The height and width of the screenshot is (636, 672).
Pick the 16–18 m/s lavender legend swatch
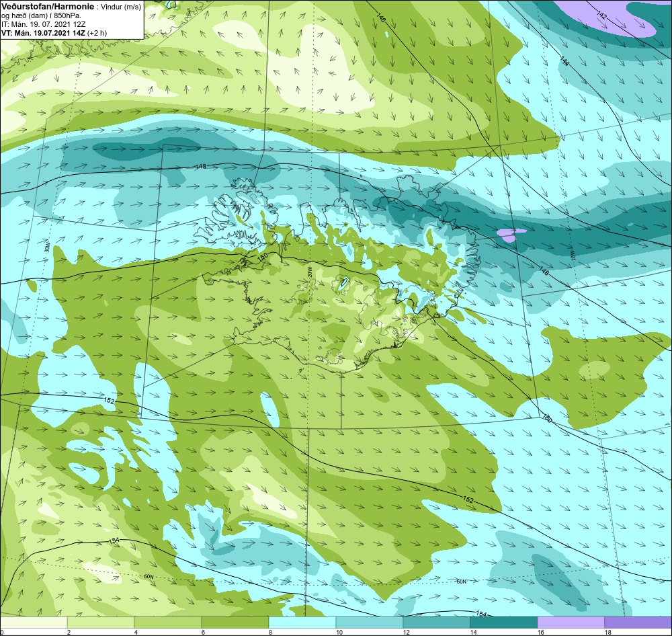pos(571,623)
